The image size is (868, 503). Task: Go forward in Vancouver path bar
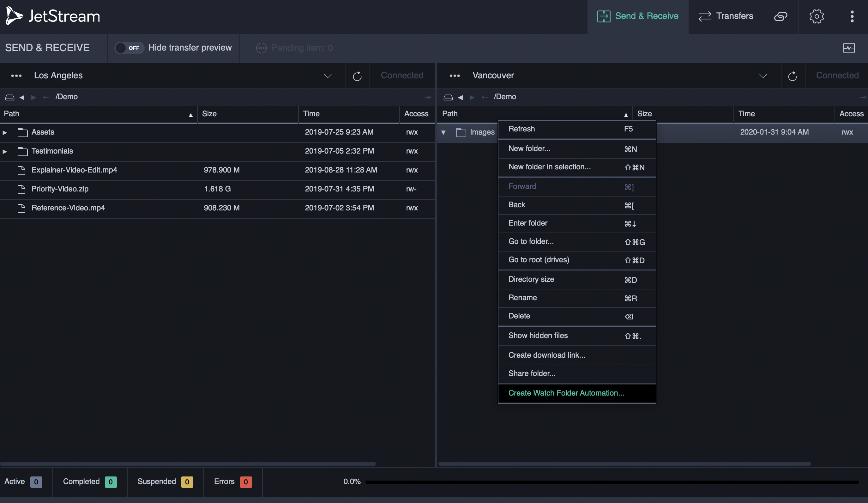472,98
